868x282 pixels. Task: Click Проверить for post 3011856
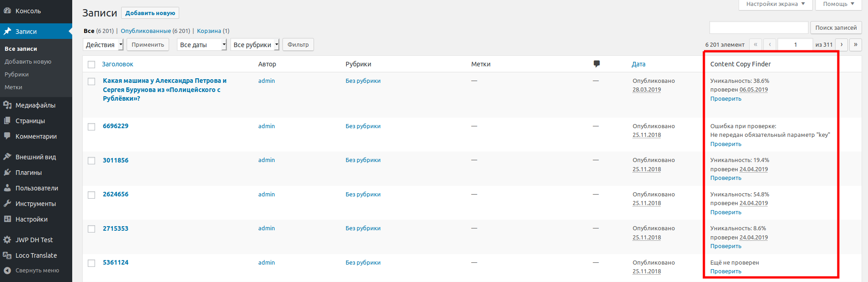(726, 178)
